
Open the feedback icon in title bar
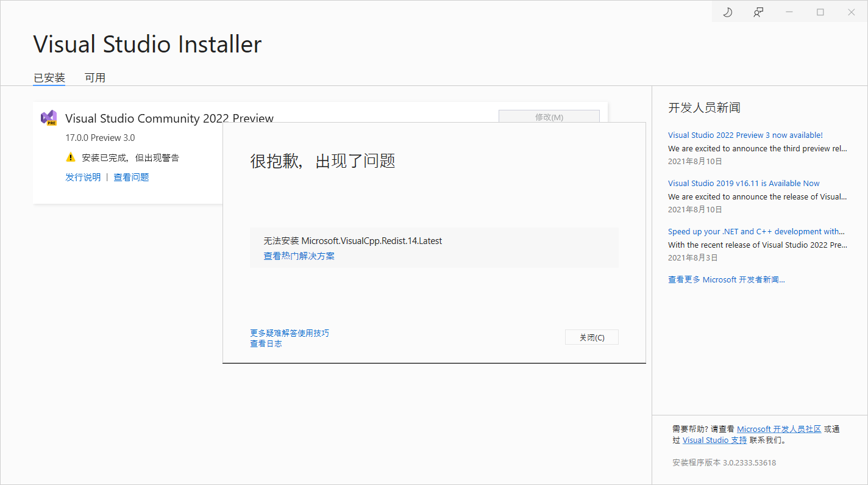(x=758, y=12)
